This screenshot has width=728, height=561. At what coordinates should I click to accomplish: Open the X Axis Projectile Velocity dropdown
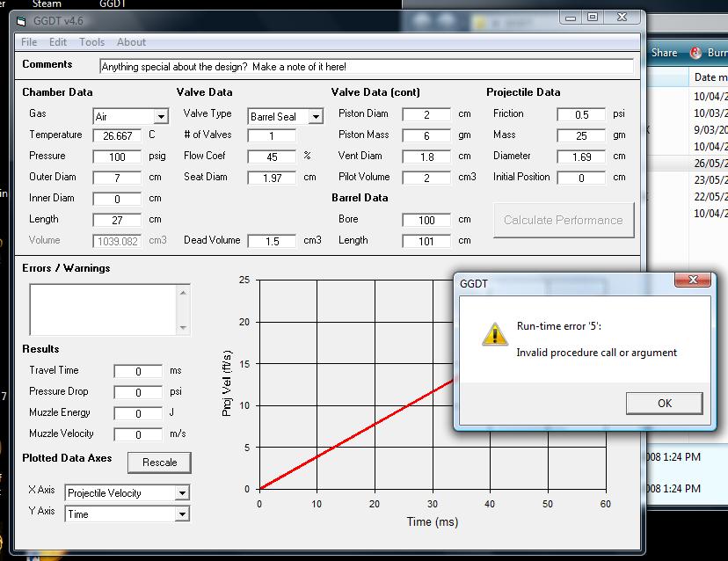[182, 493]
